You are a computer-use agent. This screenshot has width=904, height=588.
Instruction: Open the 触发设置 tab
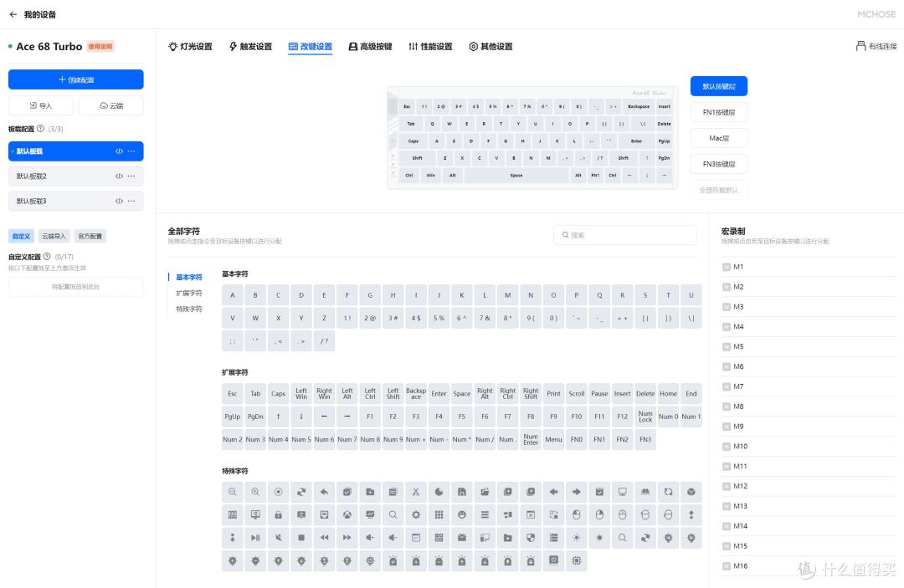coord(251,46)
